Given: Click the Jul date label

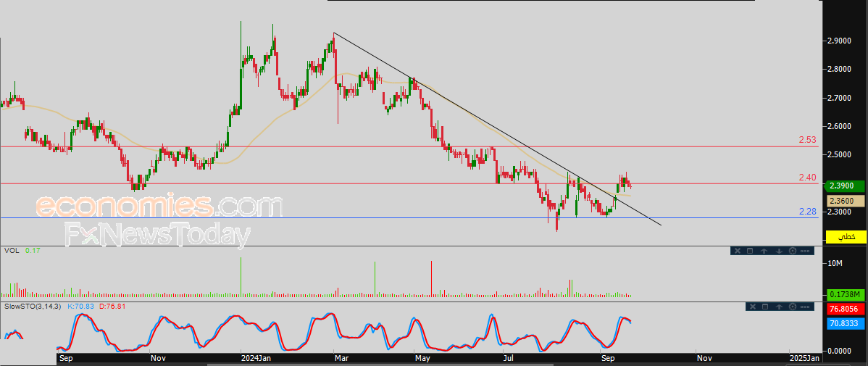Looking at the screenshot, I should coord(509,359).
